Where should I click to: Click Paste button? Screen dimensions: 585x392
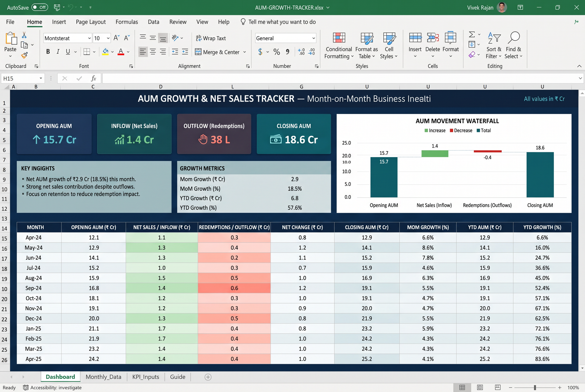click(x=10, y=45)
